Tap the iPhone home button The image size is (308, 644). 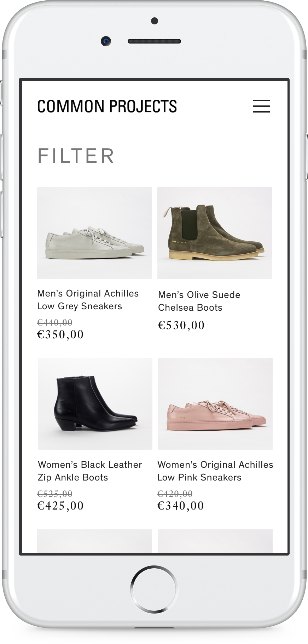154,589
